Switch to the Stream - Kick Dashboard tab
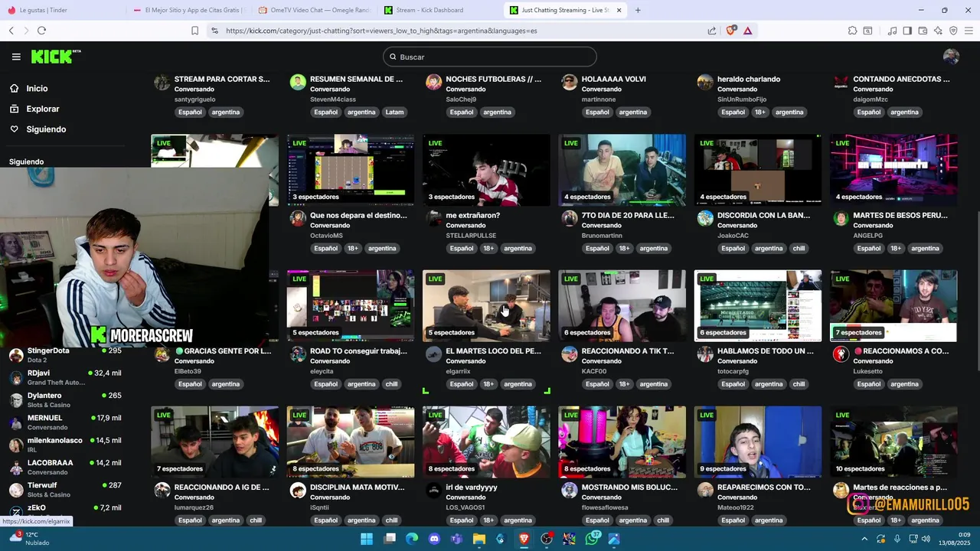The image size is (980, 551). 439,10
